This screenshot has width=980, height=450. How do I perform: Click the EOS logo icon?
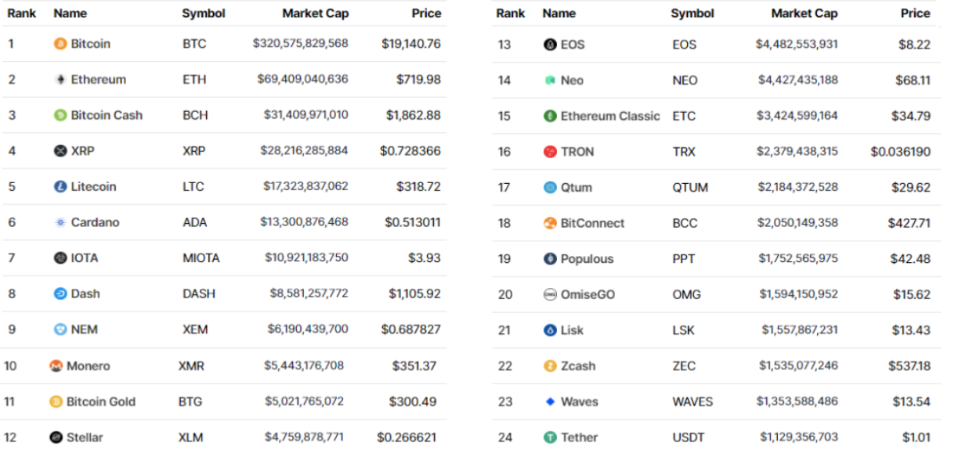click(550, 45)
